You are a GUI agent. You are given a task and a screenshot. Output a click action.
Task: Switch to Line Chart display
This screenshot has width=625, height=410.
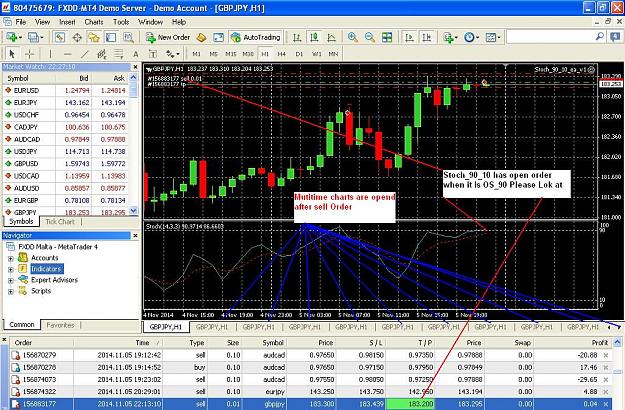(331, 37)
